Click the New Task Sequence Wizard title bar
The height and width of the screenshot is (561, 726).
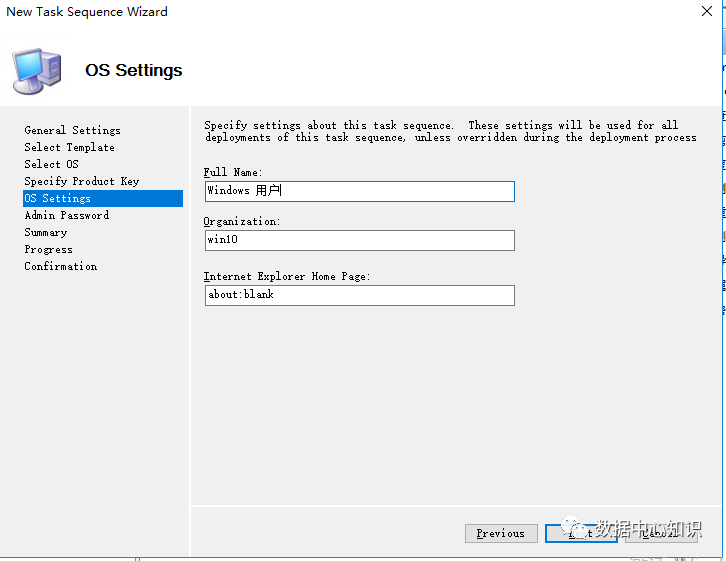pos(300,12)
